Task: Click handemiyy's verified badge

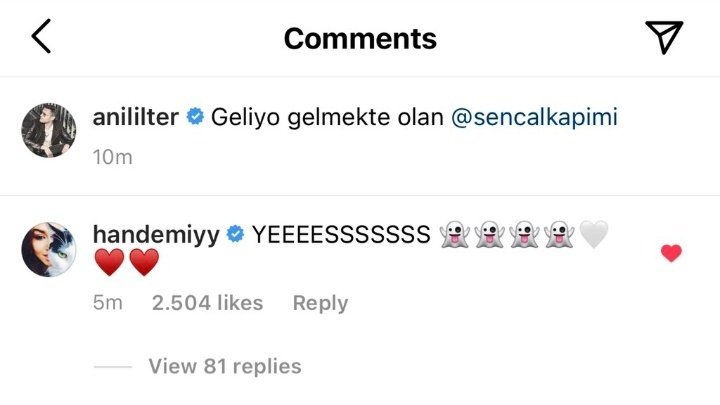Action: pyautogui.click(x=236, y=235)
